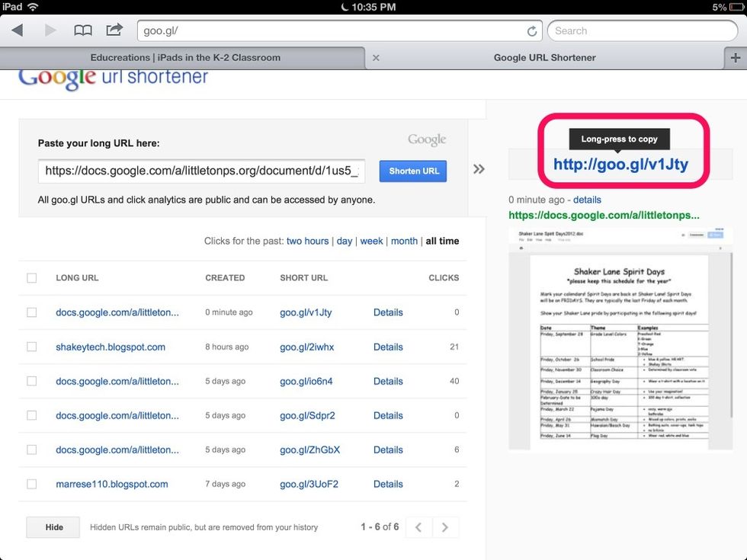Open Details for goo.gl/3UoF2
The height and width of the screenshot is (560, 747).
point(388,485)
